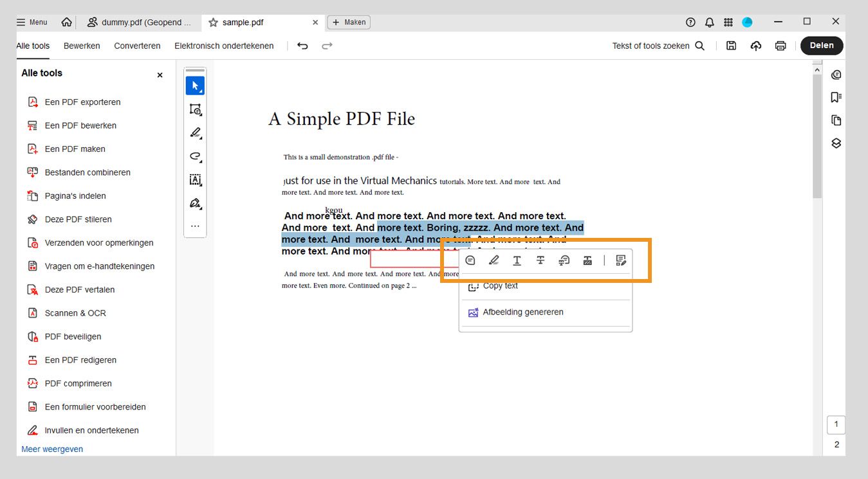Open Een PDF maken tool
This screenshot has height=479, width=868.
click(x=74, y=149)
